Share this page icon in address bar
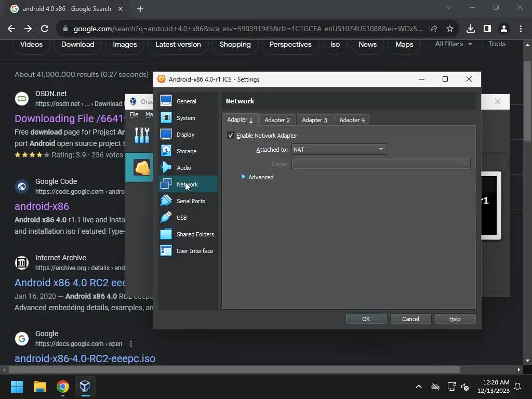This screenshot has height=399, width=532. point(433,29)
